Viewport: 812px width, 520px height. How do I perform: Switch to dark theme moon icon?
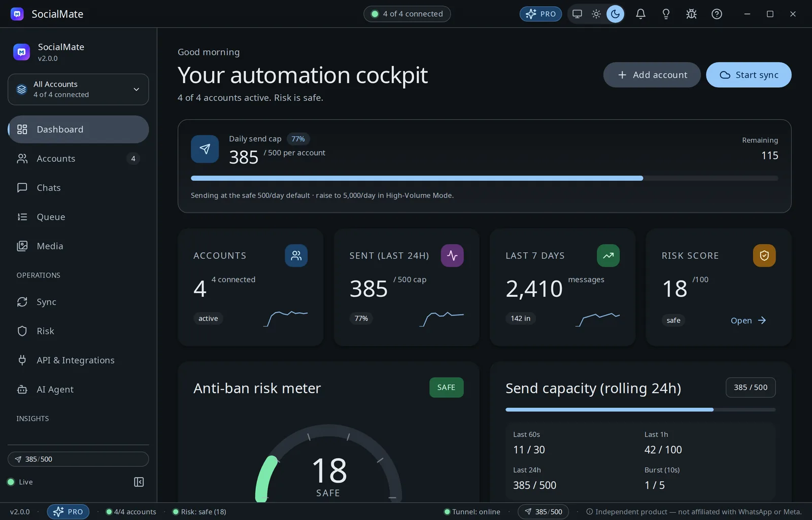coord(615,14)
